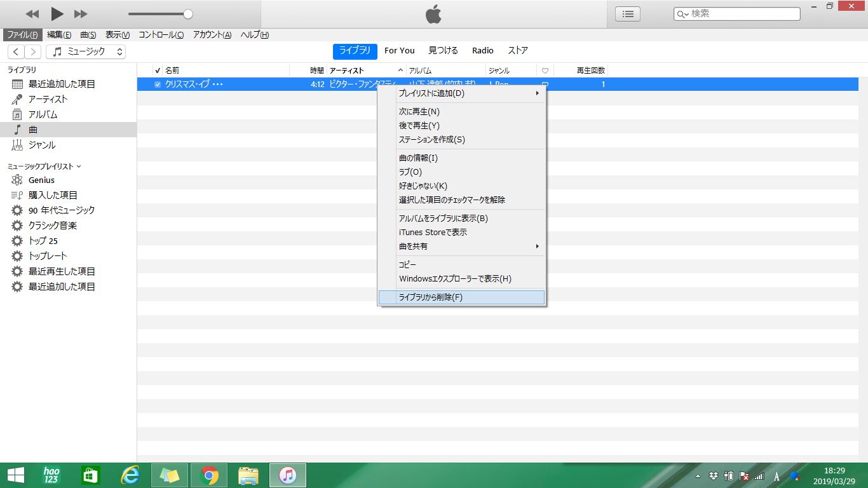This screenshot has height=488, width=868.
Task: Start playback with the play button
Action: (x=57, y=13)
